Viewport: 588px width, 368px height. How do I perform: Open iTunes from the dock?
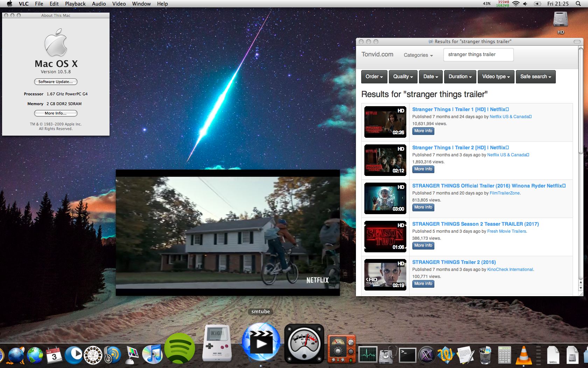(152, 354)
